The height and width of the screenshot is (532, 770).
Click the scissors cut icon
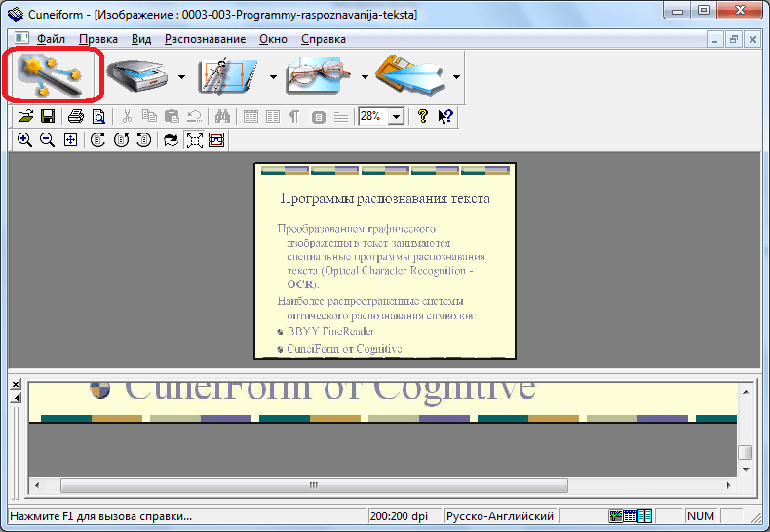coord(127,116)
